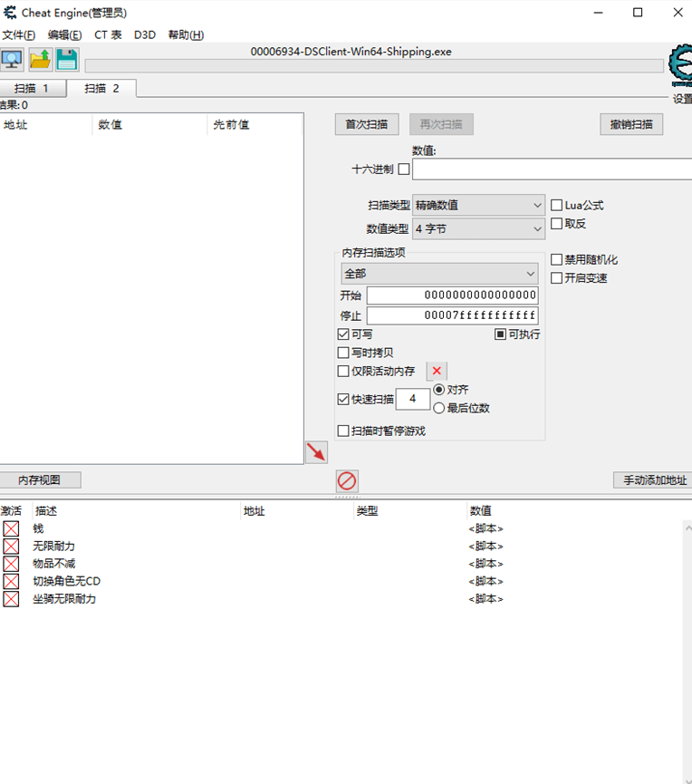Click the 开始 start address field

pyautogui.click(x=452, y=295)
